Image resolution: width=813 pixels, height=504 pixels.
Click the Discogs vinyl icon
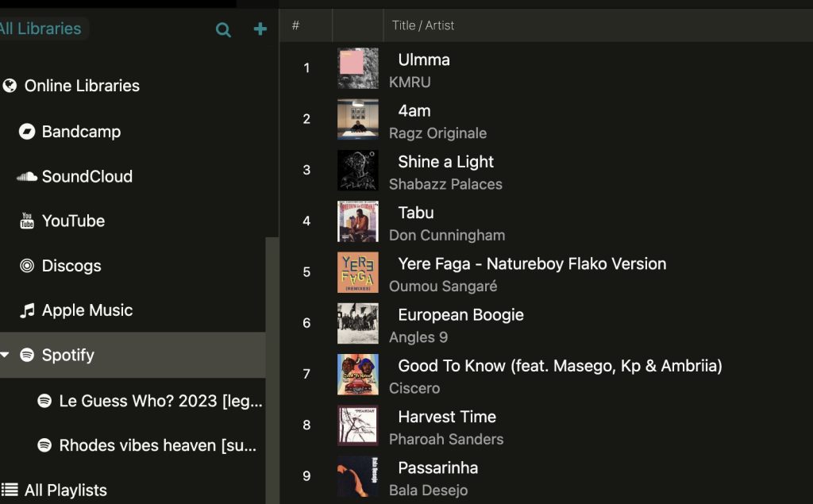[27, 266]
